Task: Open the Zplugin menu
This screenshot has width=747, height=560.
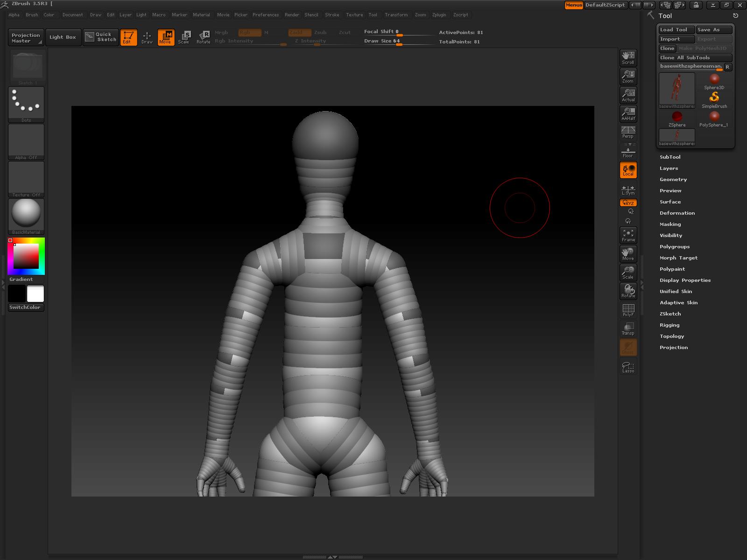Action: pyautogui.click(x=439, y=15)
